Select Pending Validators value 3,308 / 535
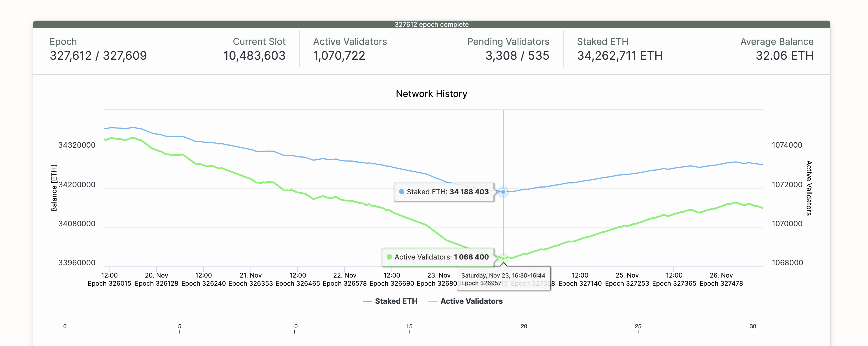This screenshot has height=346, width=868. click(x=517, y=56)
